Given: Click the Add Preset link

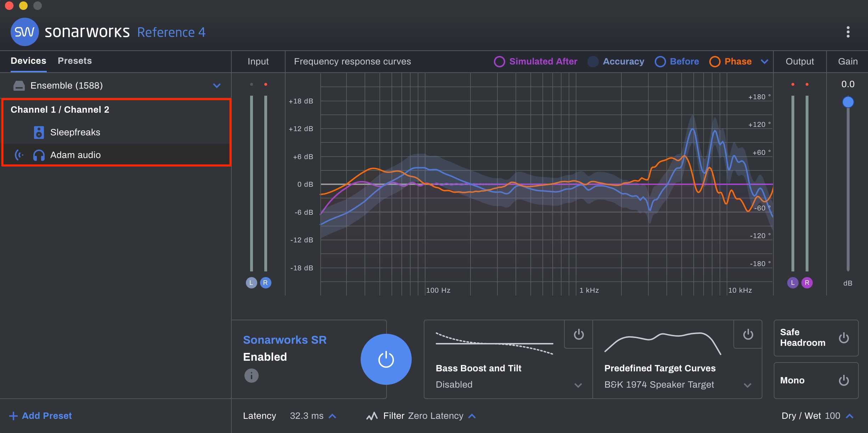Looking at the screenshot, I should [40, 416].
